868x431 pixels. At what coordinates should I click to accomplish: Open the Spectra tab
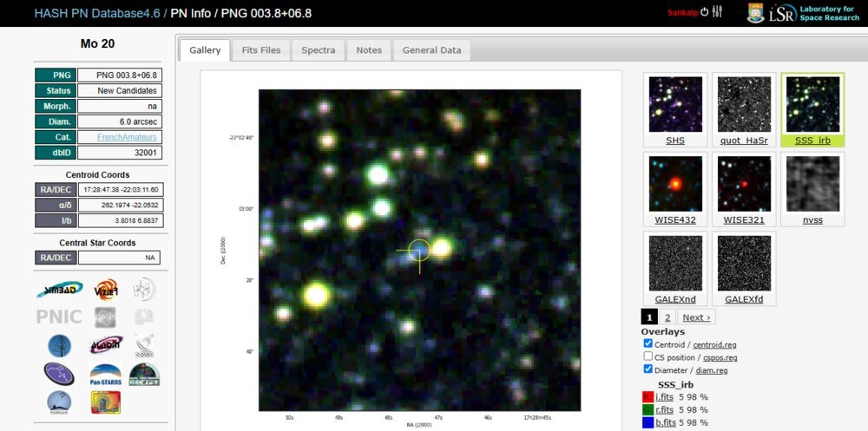[319, 49]
